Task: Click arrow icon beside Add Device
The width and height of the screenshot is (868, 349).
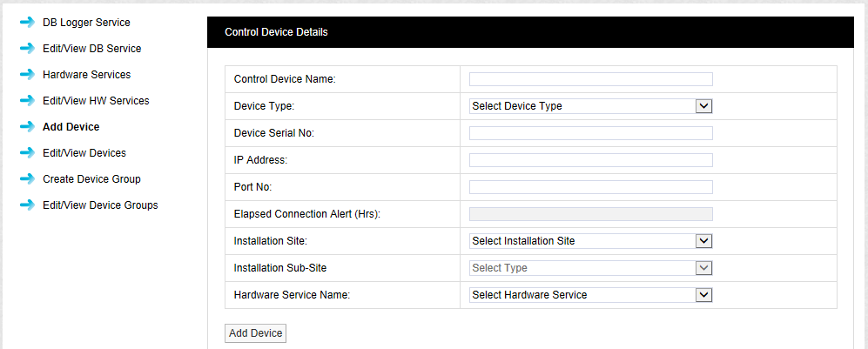Action: 26,127
